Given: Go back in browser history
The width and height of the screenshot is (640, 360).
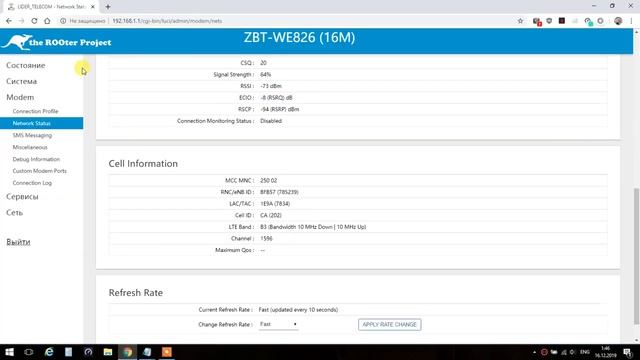Looking at the screenshot, I should [9, 21].
